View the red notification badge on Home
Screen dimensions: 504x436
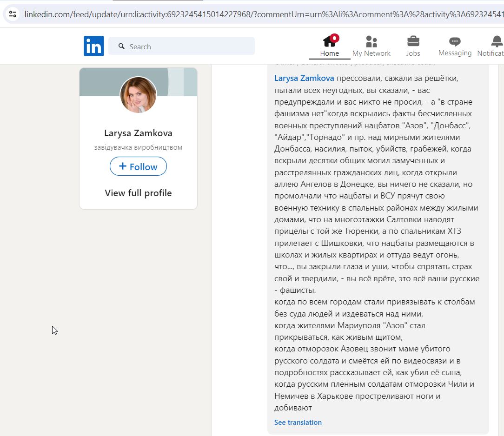pyautogui.click(x=336, y=38)
